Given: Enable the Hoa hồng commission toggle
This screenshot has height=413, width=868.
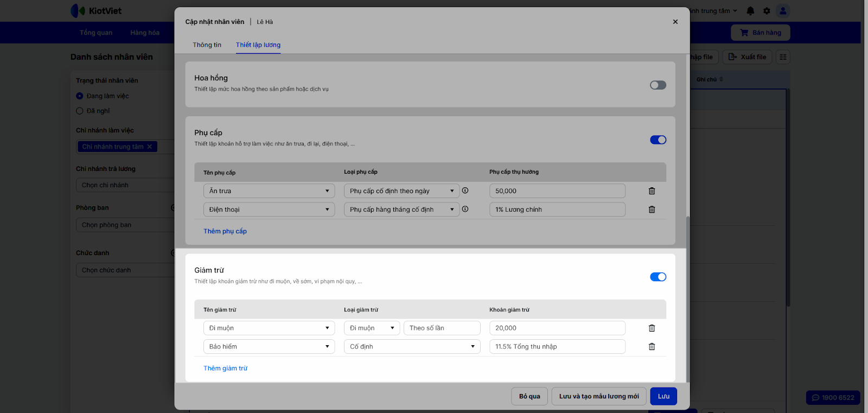Looking at the screenshot, I should [x=658, y=85].
